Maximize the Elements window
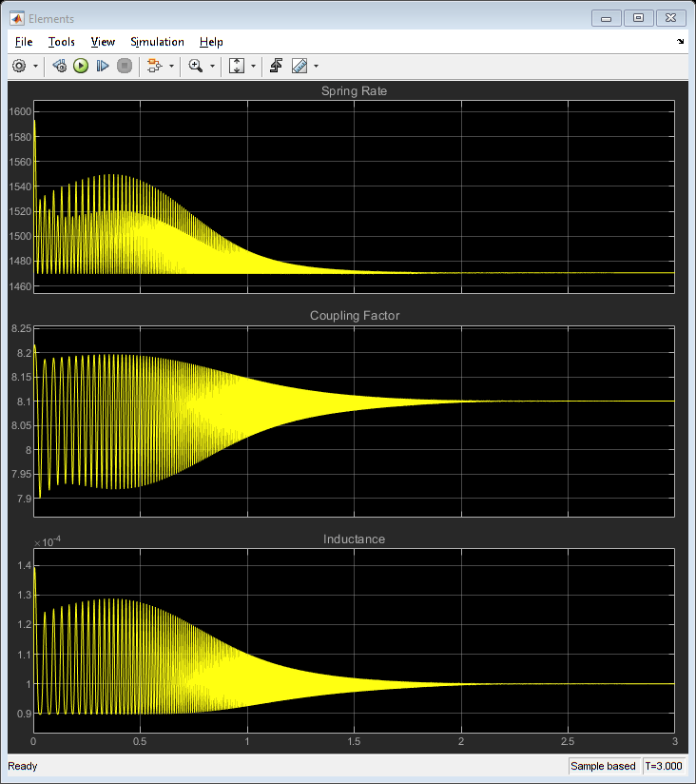This screenshot has height=784, width=696. point(638,18)
